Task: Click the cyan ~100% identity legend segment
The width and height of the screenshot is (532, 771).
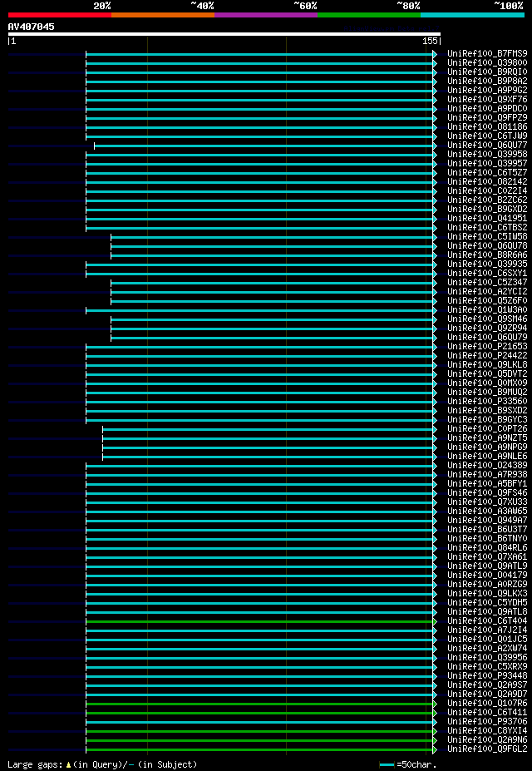Action: 472,15
